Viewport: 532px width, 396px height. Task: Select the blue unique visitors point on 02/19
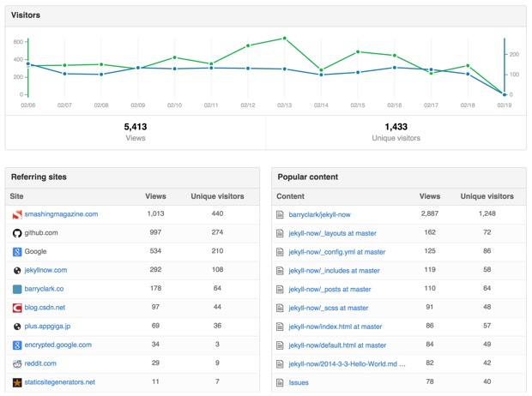pos(505,94)
